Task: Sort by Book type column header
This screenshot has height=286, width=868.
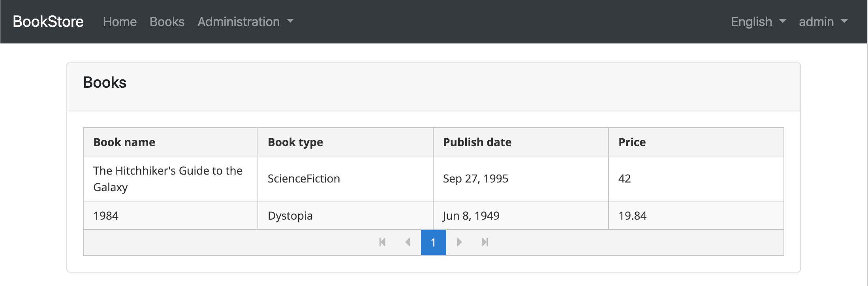Action: coord(295,142)
